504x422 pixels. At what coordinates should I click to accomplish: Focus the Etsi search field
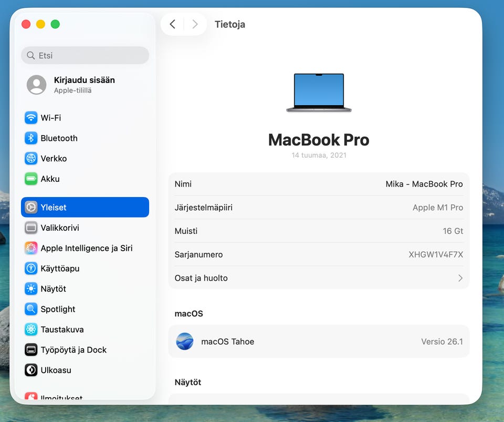pyautogui.click(x=85, y=55)
